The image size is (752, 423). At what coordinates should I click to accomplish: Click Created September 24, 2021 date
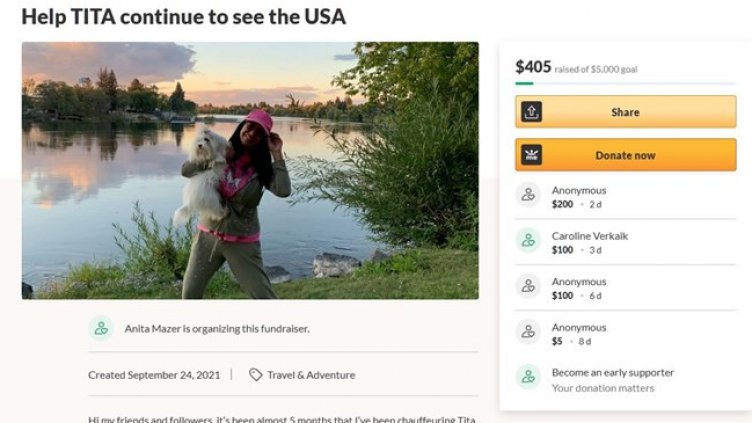coord(154,375)
